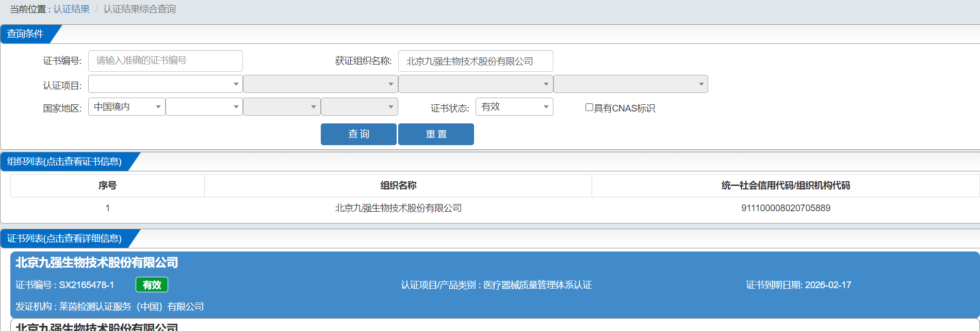980x331 pixels.
Task: Click the 统一社会信用代码/组织机构代码 column header
Action: (786, 185)
